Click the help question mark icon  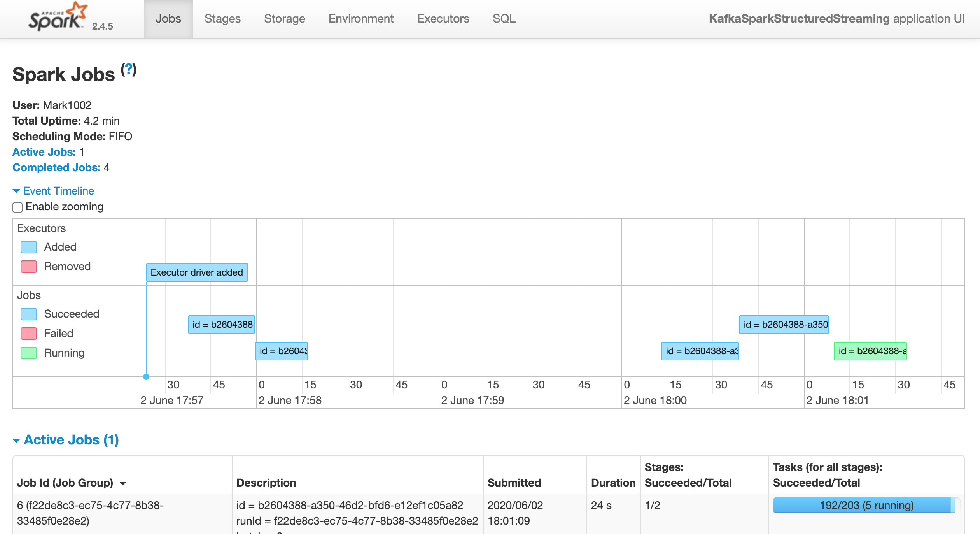129,70
